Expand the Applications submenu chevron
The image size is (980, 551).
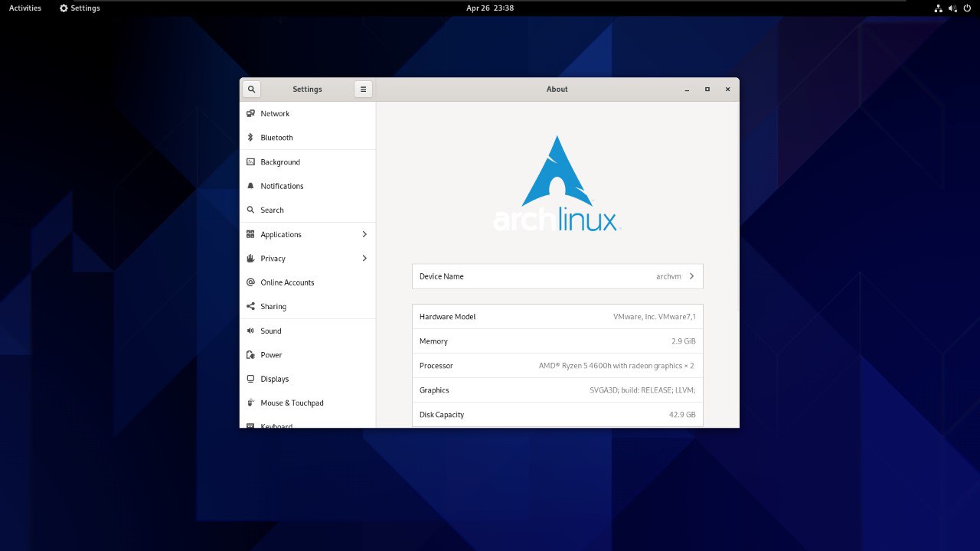pos(364,234)
